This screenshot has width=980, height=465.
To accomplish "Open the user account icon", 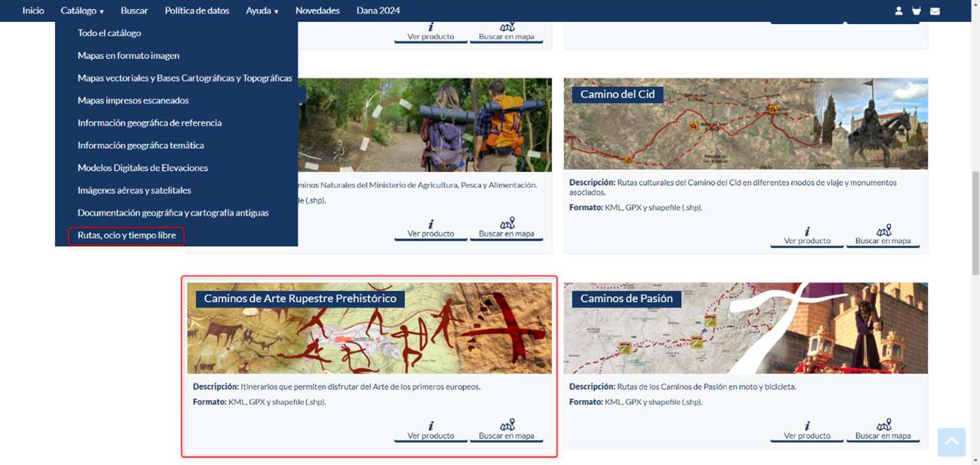I will tap(899, 11).
